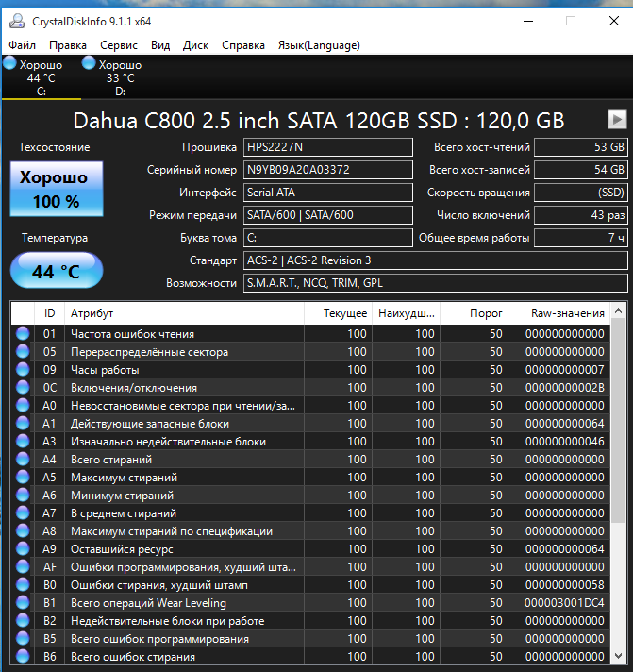This screenshot has width=633, height=672.
Task: Click the Хорошо 100 % health status button
Action: [x=54, y=189]
